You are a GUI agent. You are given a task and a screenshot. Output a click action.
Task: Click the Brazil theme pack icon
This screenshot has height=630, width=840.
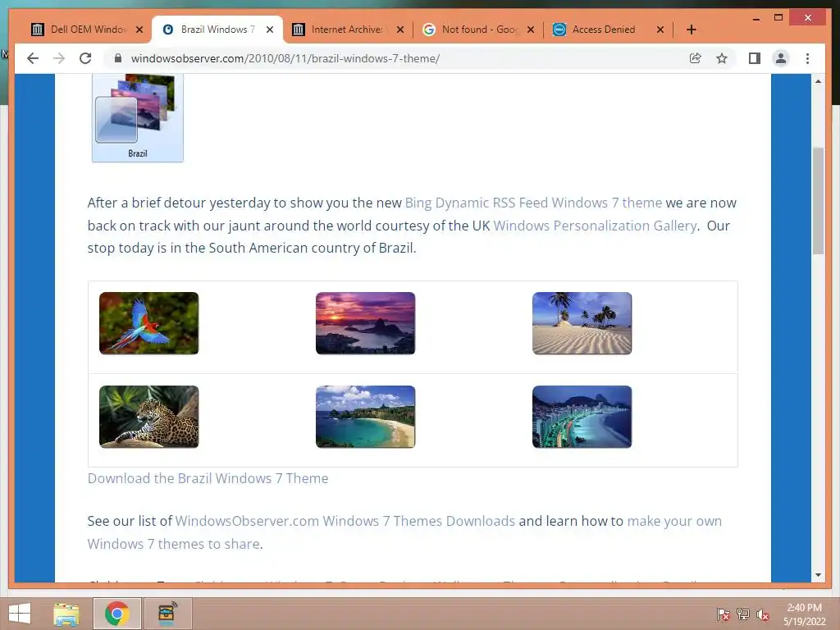point(138,118)
